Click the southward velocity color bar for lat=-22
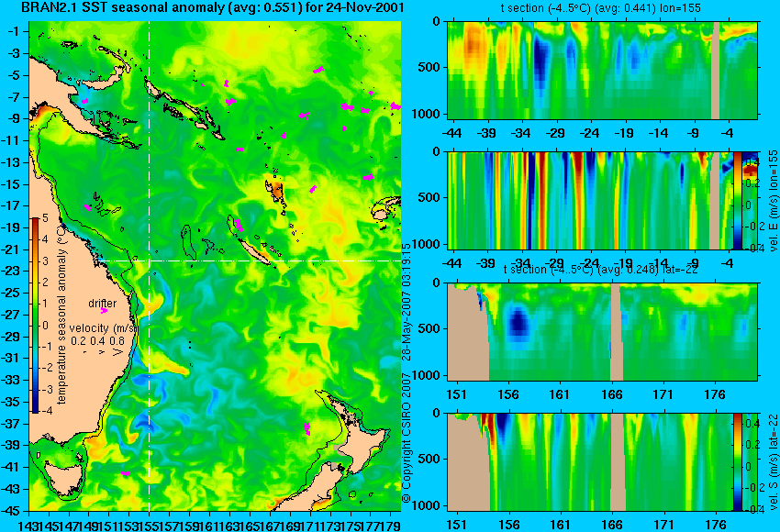This screenshot has height=532, width=780. coord(737,462)
